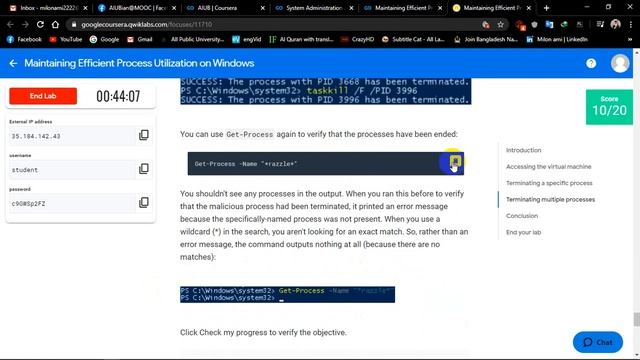Select the username value student
640x360 pixels.
point(25,170)
